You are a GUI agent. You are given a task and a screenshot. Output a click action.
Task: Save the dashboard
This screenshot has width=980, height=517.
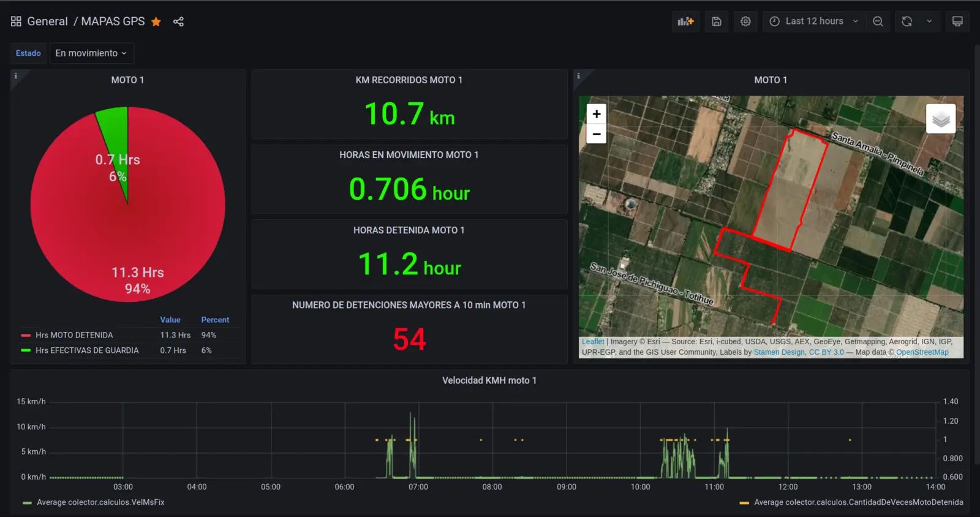click(x=717, y=21)
